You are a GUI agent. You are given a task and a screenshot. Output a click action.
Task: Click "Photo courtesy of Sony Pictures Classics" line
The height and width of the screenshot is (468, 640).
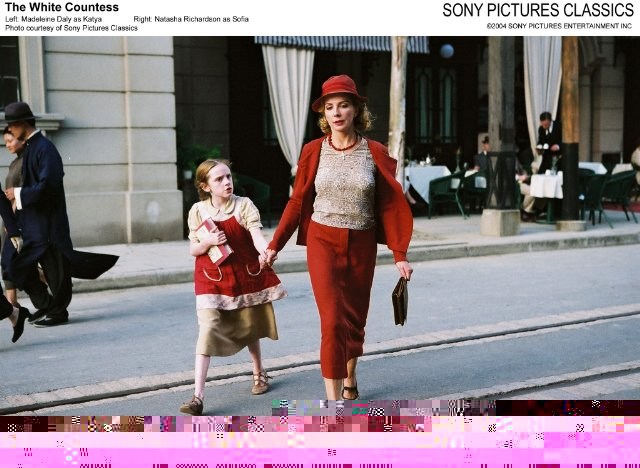[71, 28]
